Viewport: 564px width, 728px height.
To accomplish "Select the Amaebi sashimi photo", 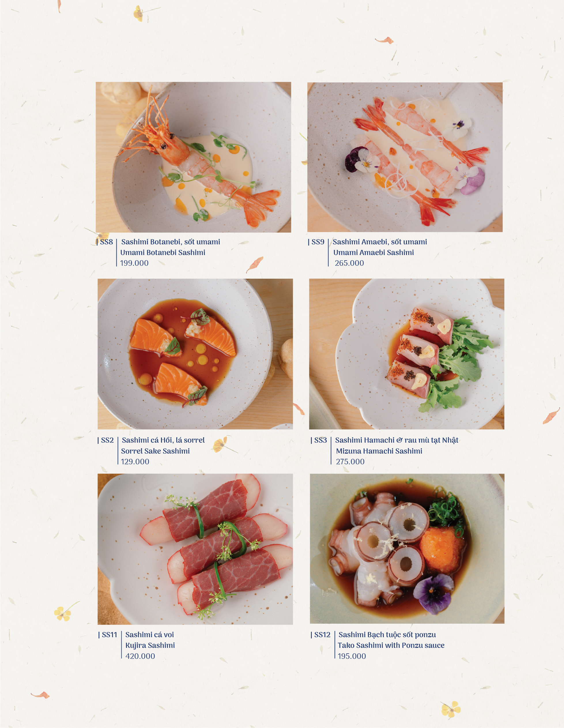I will coord(405,157).
